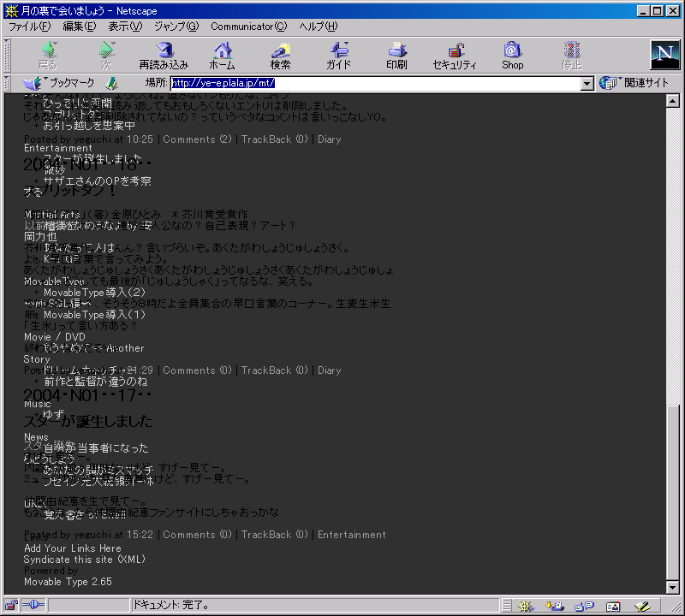685x616 pixels.
Task: Open the Entertainment category on the 15:22 post
Action: coord(352,535)
